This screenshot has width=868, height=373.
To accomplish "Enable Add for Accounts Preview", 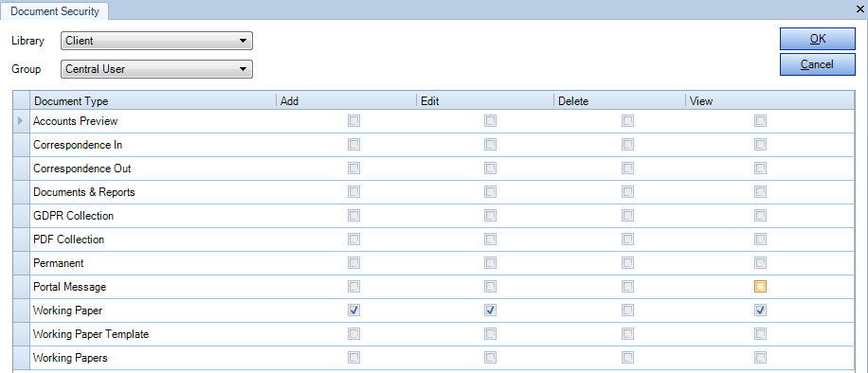I will (x=353, y=120).
